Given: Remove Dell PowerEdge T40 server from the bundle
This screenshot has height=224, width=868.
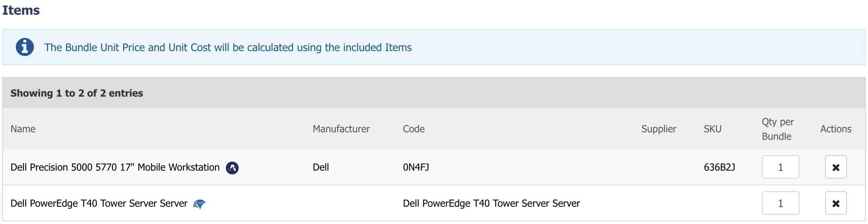Looking at the screenshot, I should coord(836,203).
